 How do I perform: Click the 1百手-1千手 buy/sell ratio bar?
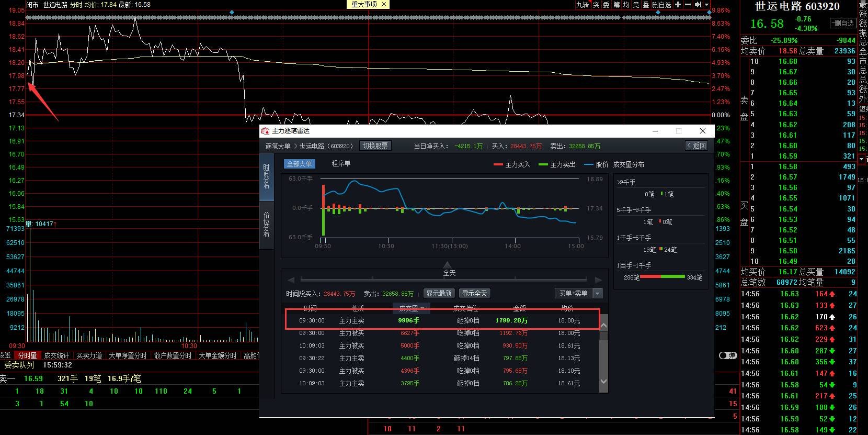tap(663, 276)
